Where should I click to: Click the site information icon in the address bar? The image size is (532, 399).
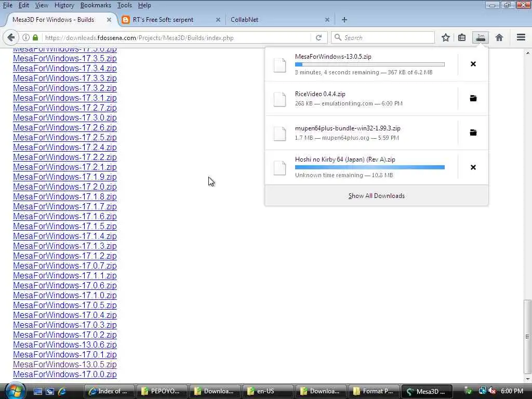[26, 37]
